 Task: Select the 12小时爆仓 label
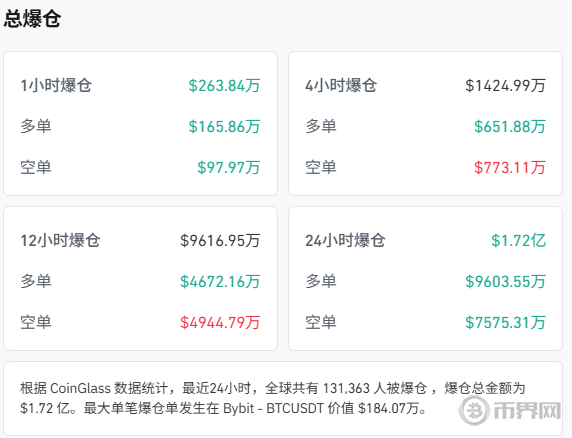pos(60,241)
